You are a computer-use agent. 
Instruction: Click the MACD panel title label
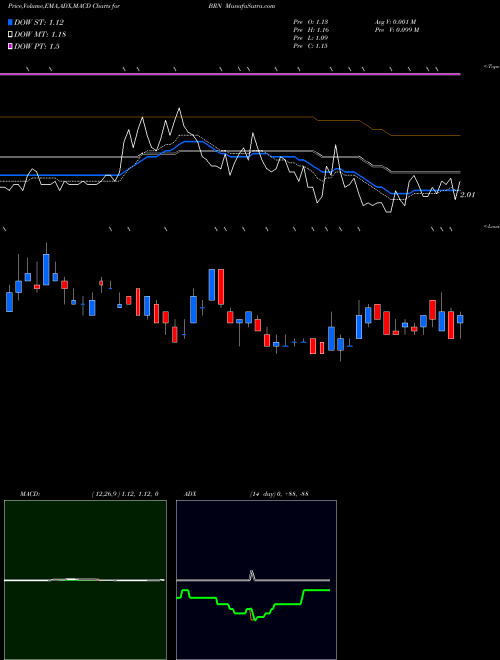pos(30,494)
